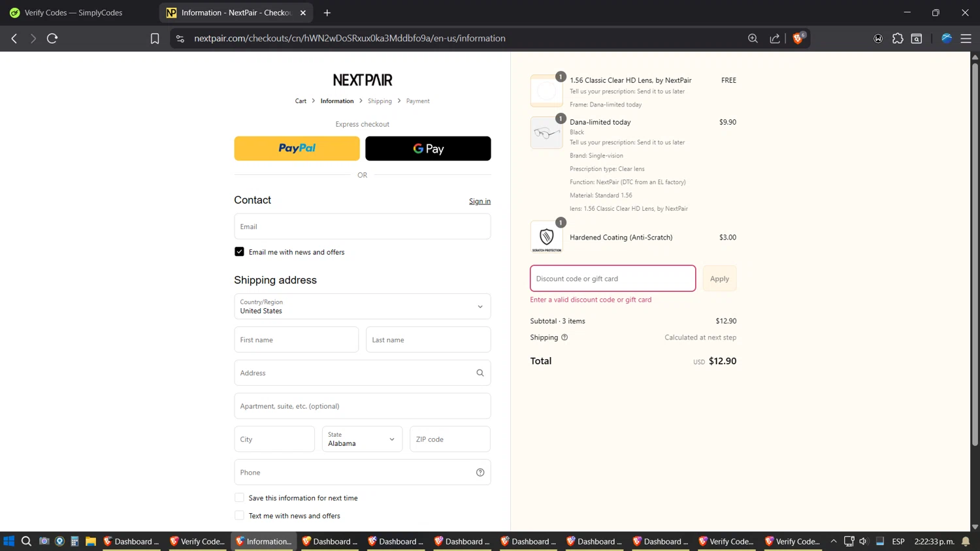Pay with PayPal express checkout
The height and width of the screenshot is (551, 980).
(297, 148)
